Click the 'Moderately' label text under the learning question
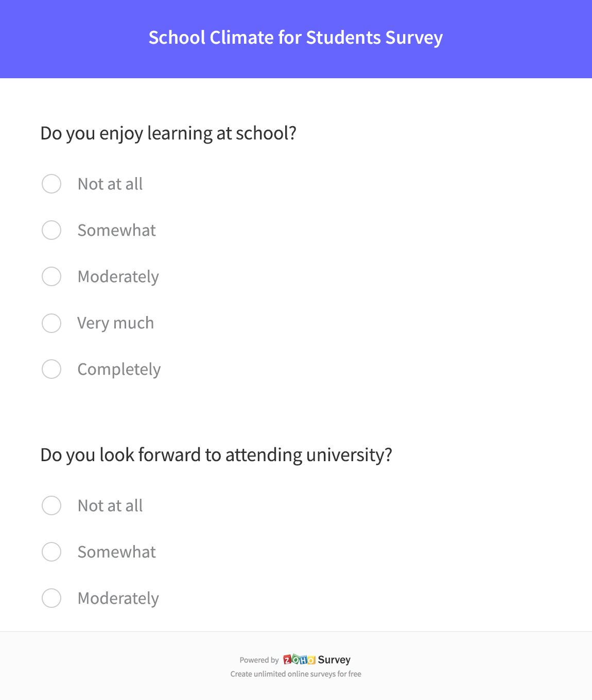Screen dimensions: 592x700 coord(118,277)
